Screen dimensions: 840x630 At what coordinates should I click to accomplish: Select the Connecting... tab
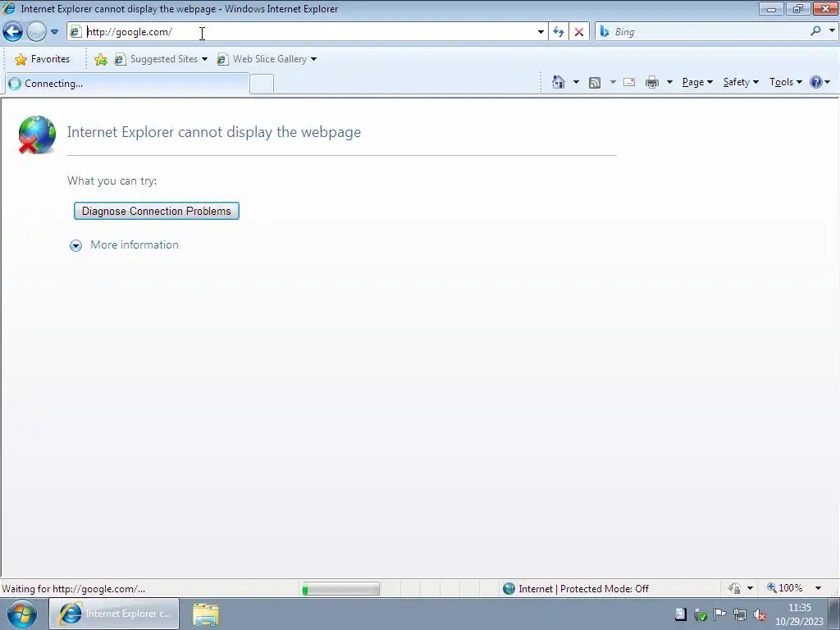click(127, 84)
